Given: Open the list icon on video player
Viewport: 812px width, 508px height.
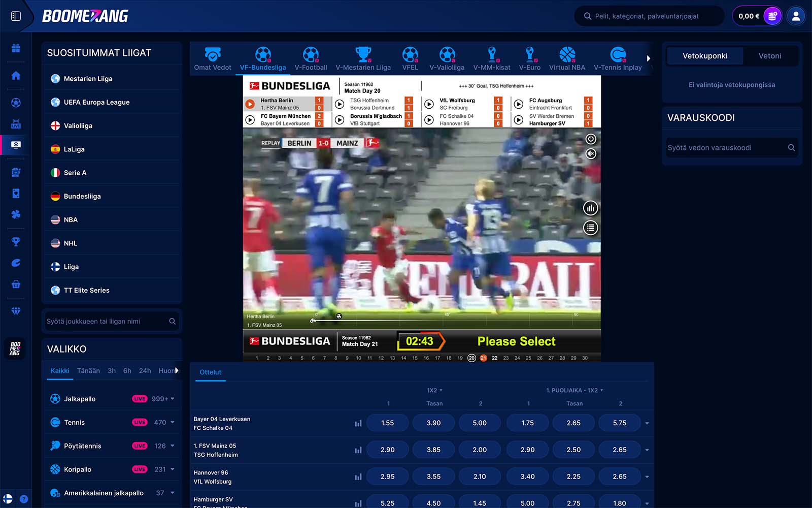Looking at the screenshot, I should 590,228.
